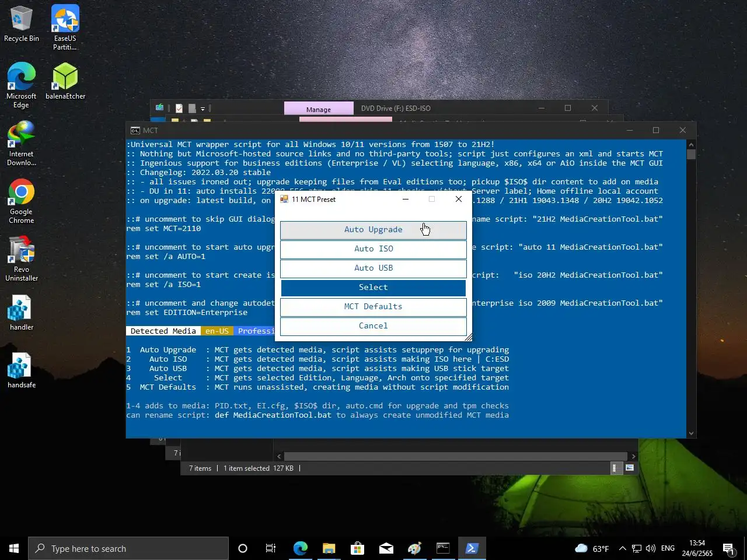Open the Mail app on the taskbar
Screen dimensions: 747x560
click(386, 548)
